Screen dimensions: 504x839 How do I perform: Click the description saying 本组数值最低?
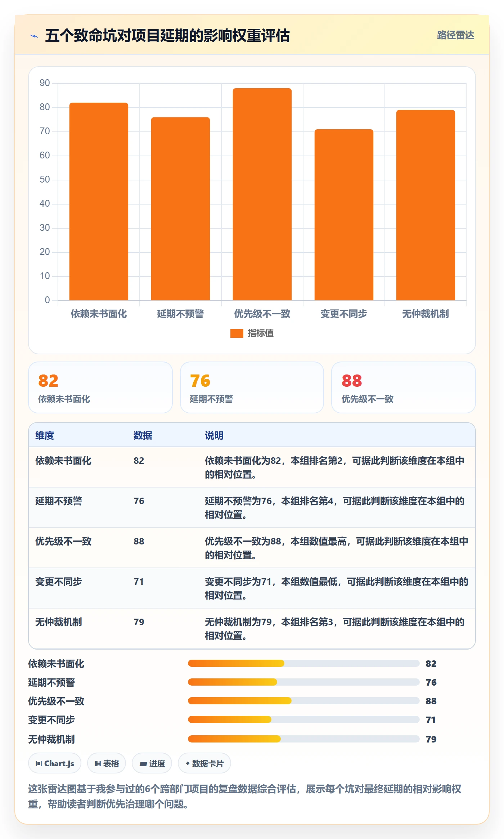pyautogui.click(x=337, y=588)
